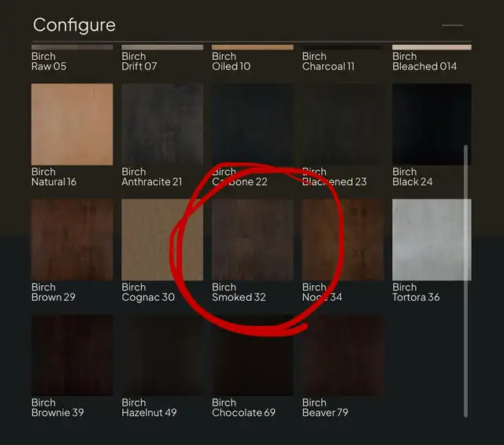The height and width of the screenshot is (445, 504).
Task: Click the Birch Charcoal 11 label
Action: (328, 61)
